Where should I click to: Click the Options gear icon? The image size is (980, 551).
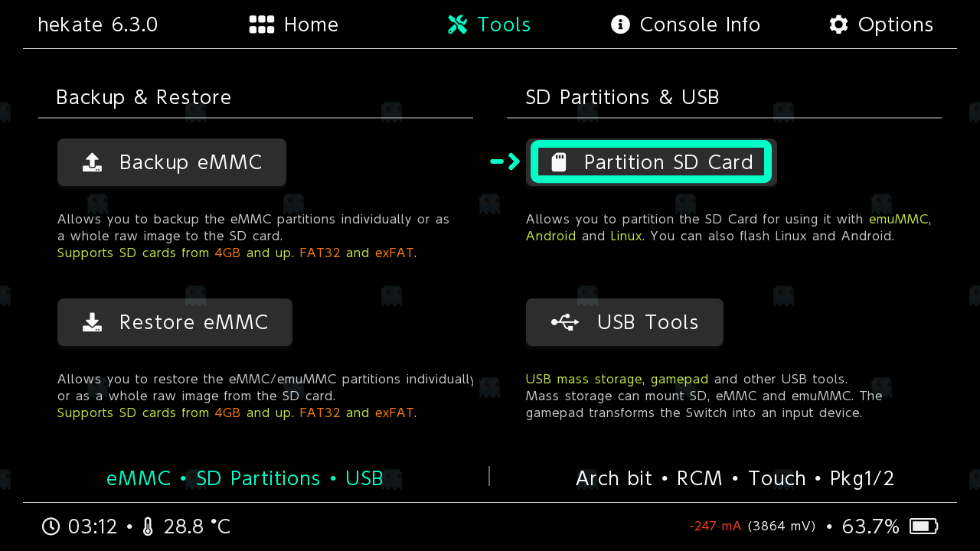tap(838, 24)
